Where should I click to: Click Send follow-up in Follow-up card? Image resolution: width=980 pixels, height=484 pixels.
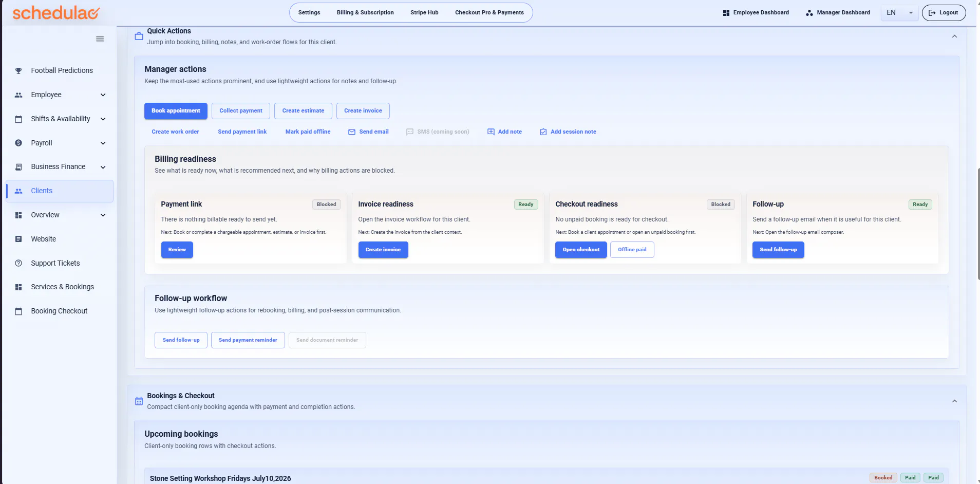click(x=778, y=250)
